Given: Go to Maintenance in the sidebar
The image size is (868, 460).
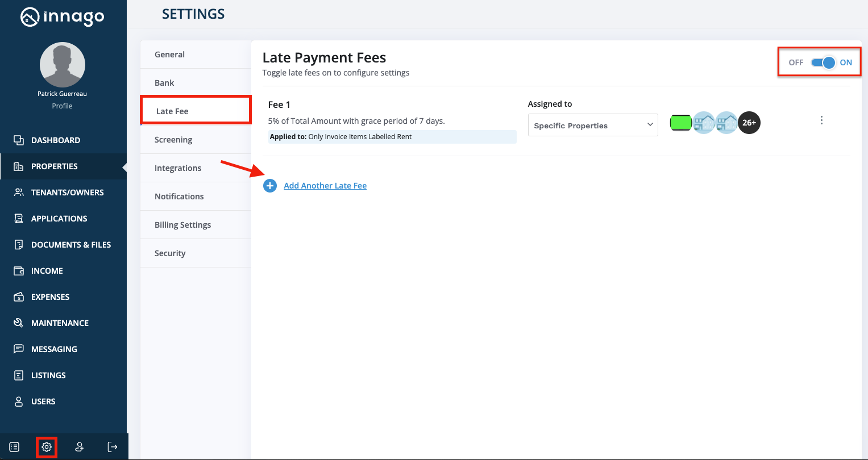Looking at the screenshot, I should 60,323.
